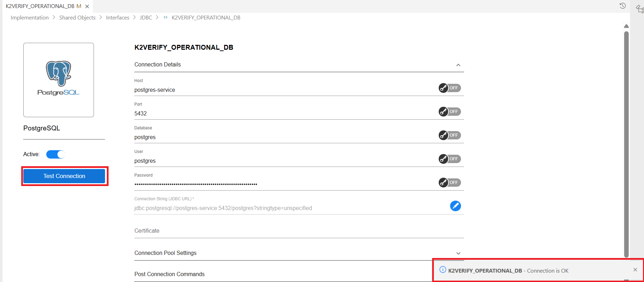The height and width of the screenshot is (282, 644).
Task: Go to JDBC in the breadcrumb
Action: pos(146,17)
